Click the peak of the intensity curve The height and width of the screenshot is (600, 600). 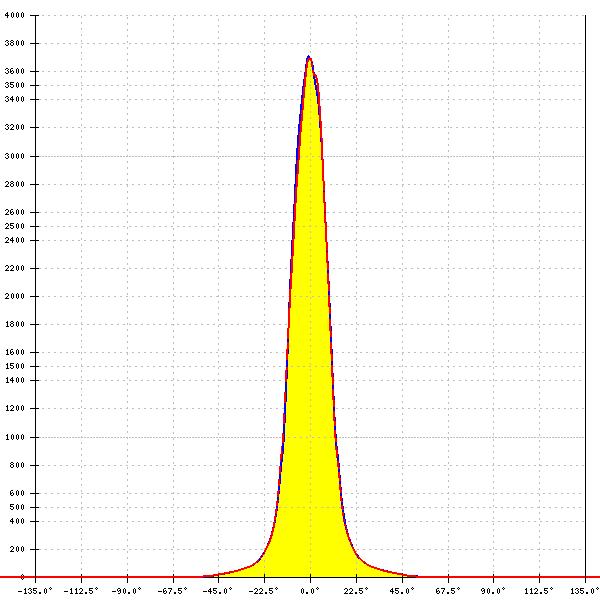click(x=309, y=57)
